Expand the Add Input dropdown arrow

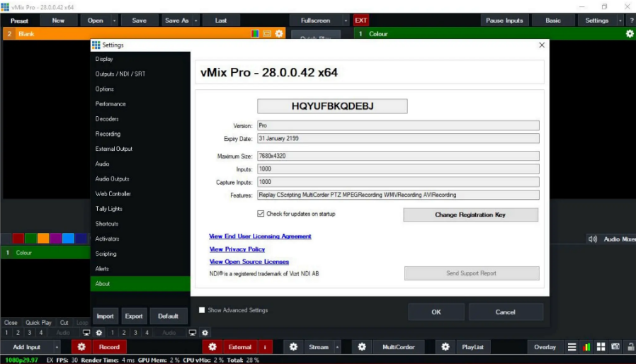[x=57, y=347]
